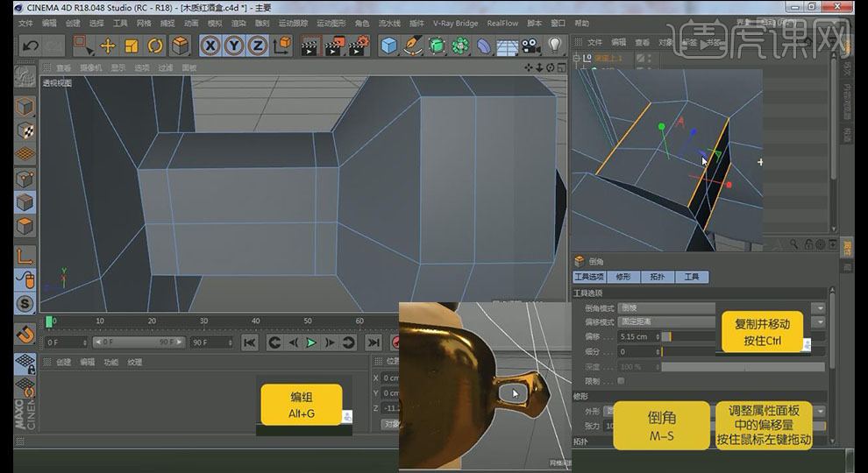Open the RealFlow menu
Image resolution: width=868 pixels, height=473 pixels.
click(x=502, y=24)
